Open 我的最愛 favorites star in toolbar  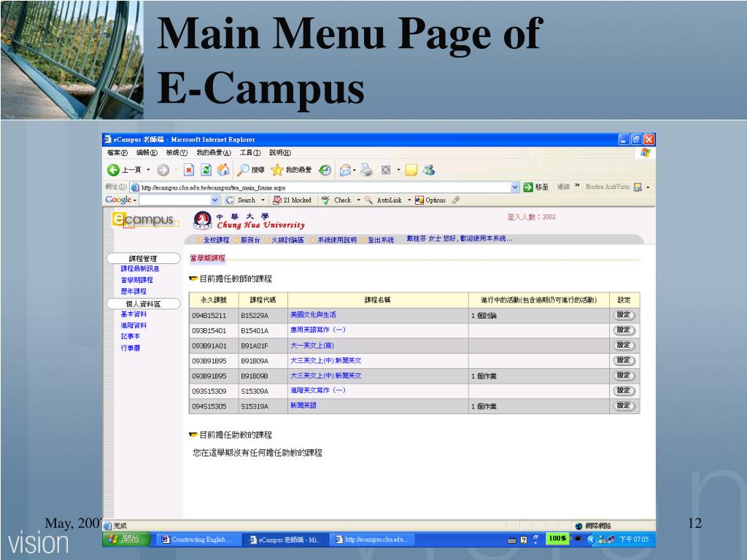click(290, 170)
